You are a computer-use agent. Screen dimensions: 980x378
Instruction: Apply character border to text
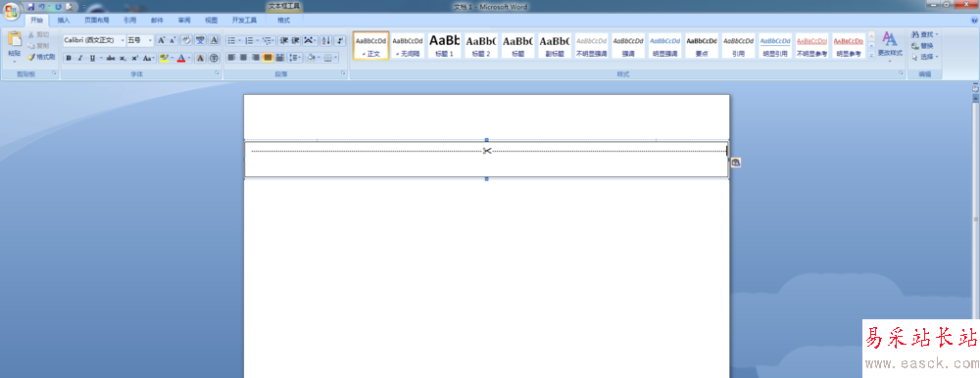pyautogui.click(x=215, y=40)
